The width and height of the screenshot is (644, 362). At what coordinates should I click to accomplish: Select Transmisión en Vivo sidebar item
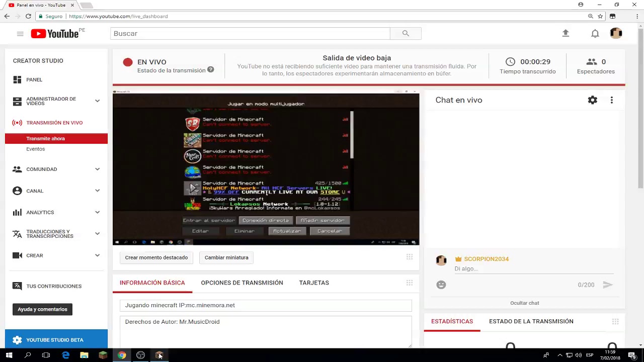pyautogui.click(x=54, y=123)
